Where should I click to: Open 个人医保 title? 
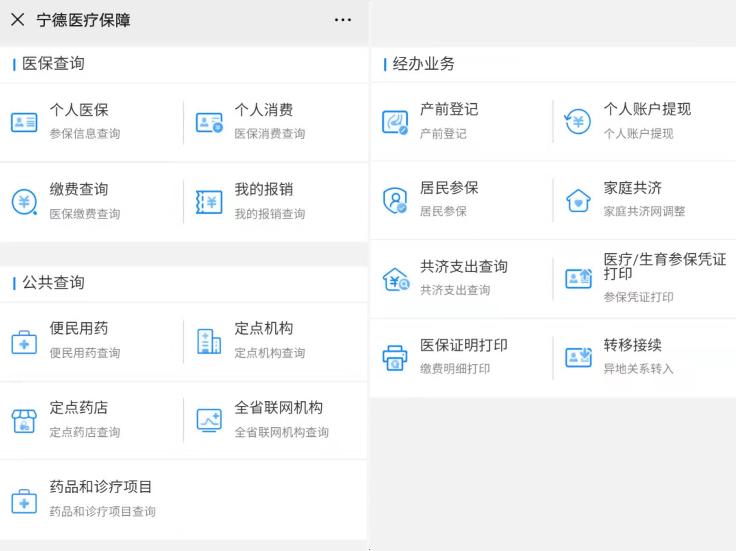pyautogui.click(x=79, y=110)
